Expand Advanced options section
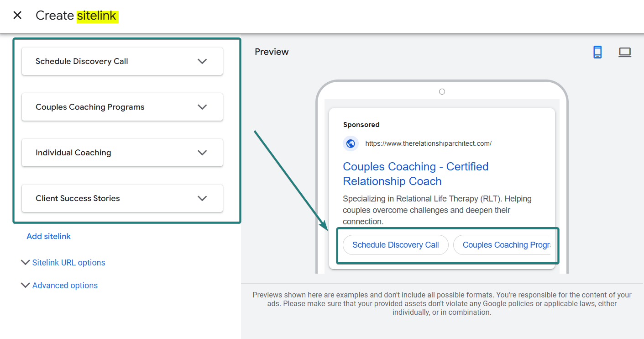Viewport: 644px width, 339px height. [x=65, y=286]
